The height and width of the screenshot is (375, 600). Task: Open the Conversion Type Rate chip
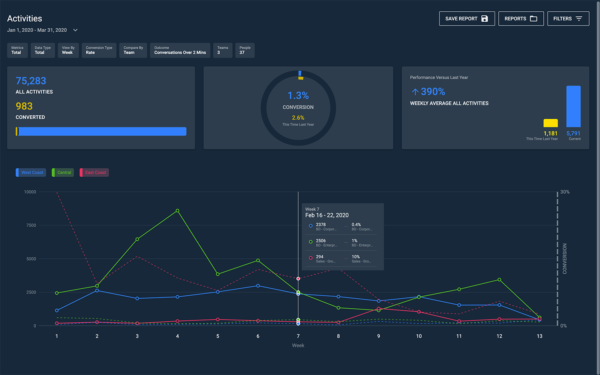[99, 50]
